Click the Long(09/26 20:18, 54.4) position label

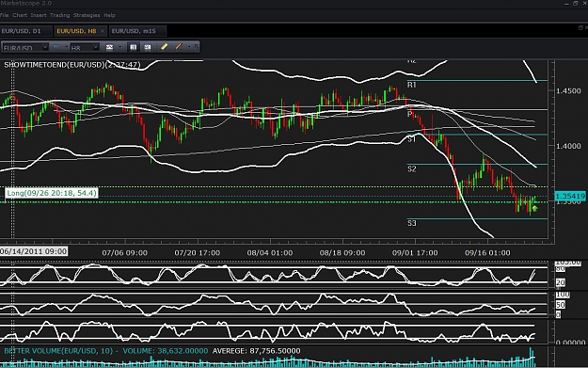tap(52, 193)
